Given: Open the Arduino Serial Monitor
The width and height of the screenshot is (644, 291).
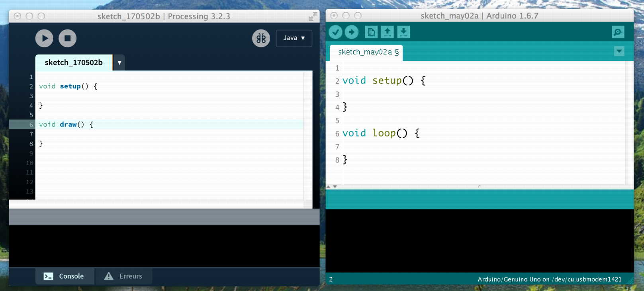Looking at the screenshot, I should (x=618, y=32).
